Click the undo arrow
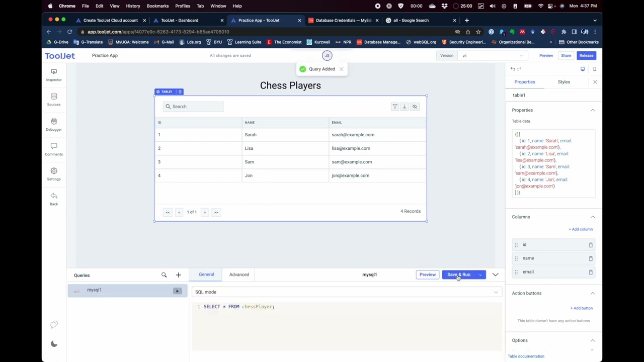The image size is (644, 362). (513, 69)
